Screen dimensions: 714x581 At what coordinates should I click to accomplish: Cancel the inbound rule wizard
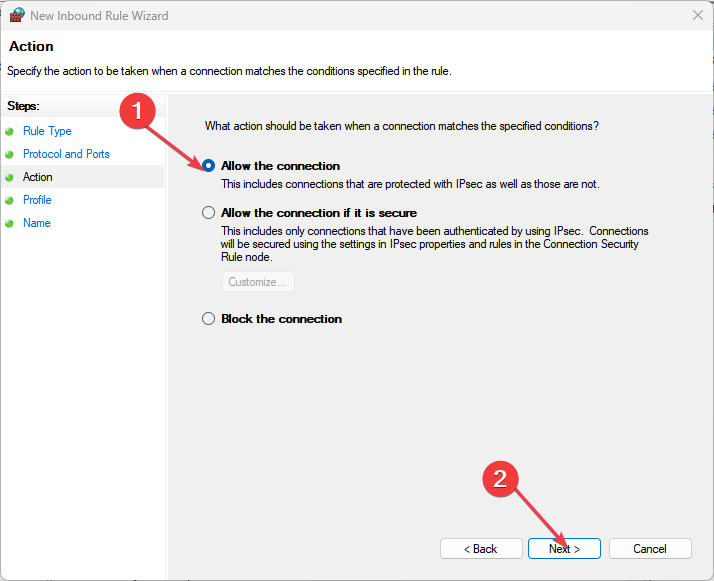tap(650, 549)
